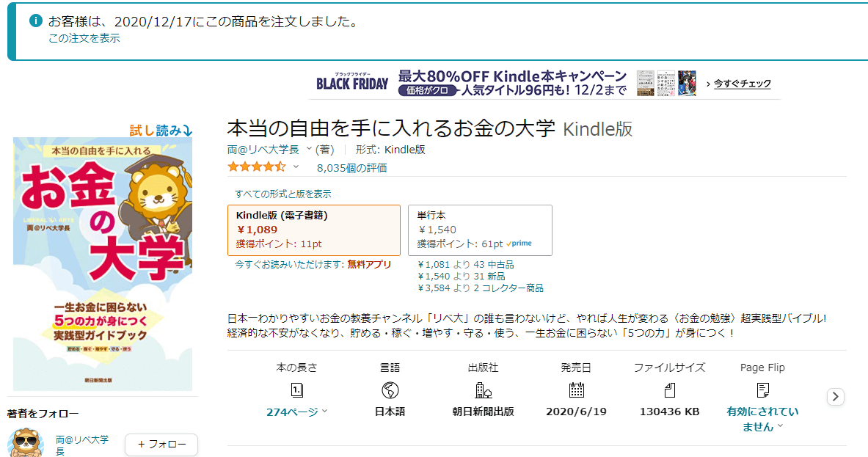Select the 単行本 format box

click(x=480, y=230)
